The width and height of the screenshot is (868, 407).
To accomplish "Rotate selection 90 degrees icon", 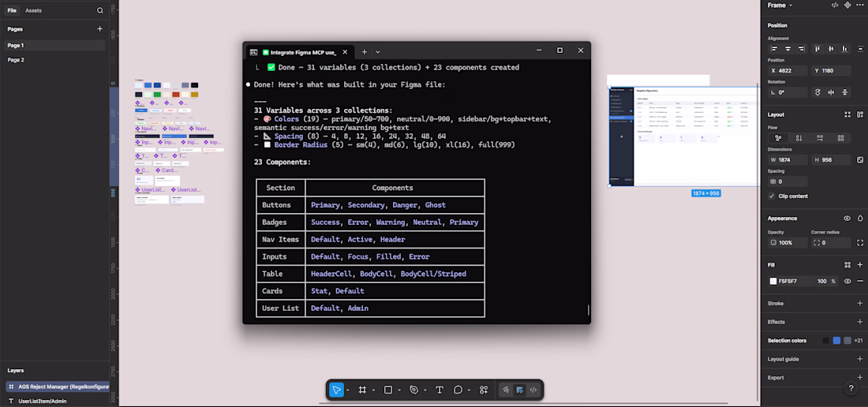I will tap(818, 92).
